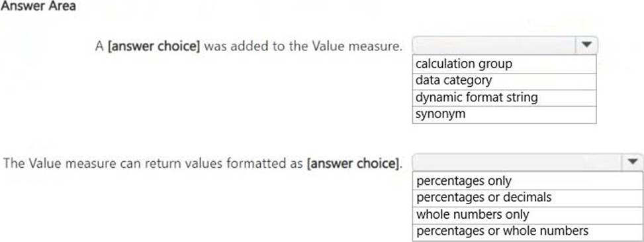The width and height of the screenshot is (644, 242).
Task: Click the leading 'A' of the first statement
Action: [x=99, y=46]
